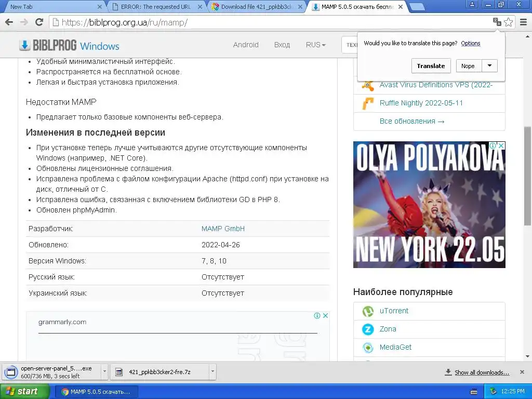The image size is (532, 399).
Task: Close the grammarly.com ad
Action: tap(325, 315)
